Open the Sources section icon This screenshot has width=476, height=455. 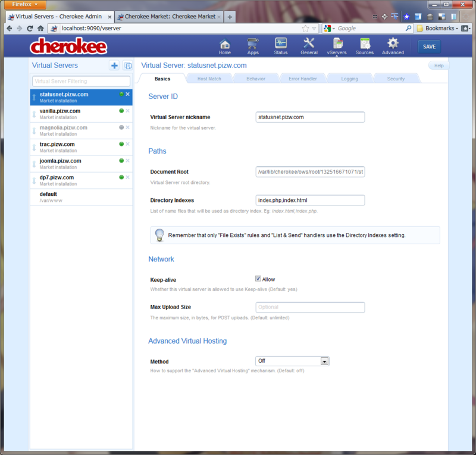click(365, 46)
